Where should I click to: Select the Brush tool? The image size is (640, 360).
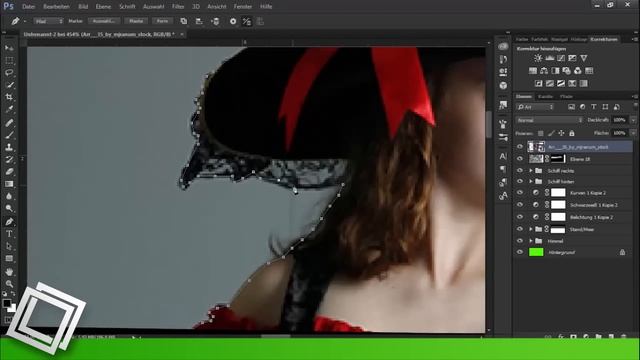[9, 135]
